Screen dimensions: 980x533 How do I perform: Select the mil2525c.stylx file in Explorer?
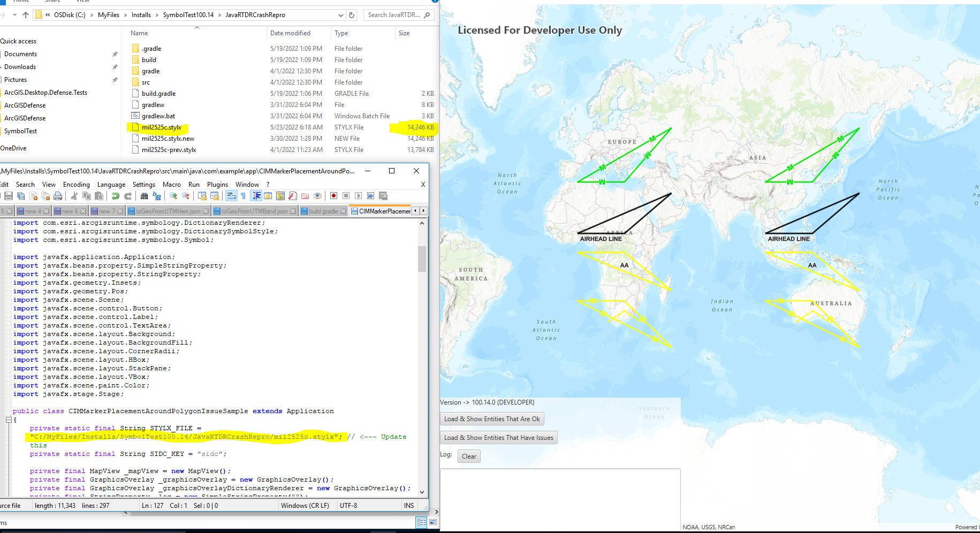[x=161, y=127]
